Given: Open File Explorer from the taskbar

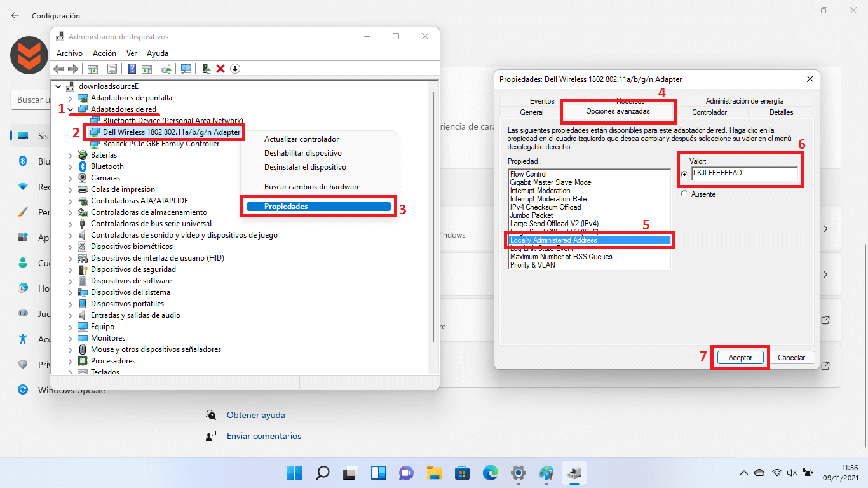Looking at the screenshot, I should pos(434,473).
